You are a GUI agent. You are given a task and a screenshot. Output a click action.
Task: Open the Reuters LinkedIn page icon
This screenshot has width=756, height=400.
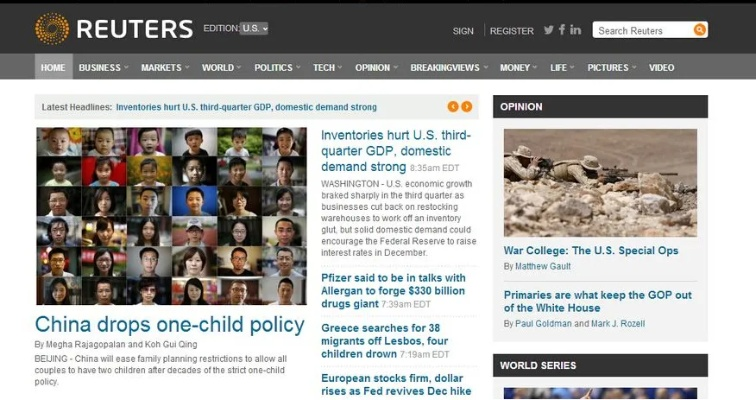[575, 30]
